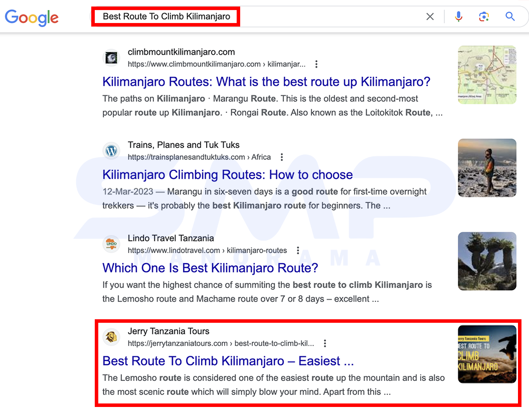The image size is (529, 420).
Task: Click the 'Trains, Planes and Tuk Tuks' site name
Action: coord(184,145)
